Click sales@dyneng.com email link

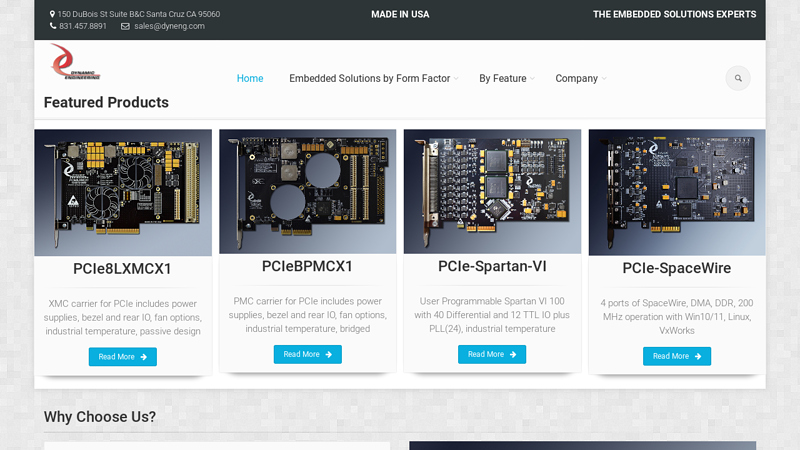pos(169,26)
